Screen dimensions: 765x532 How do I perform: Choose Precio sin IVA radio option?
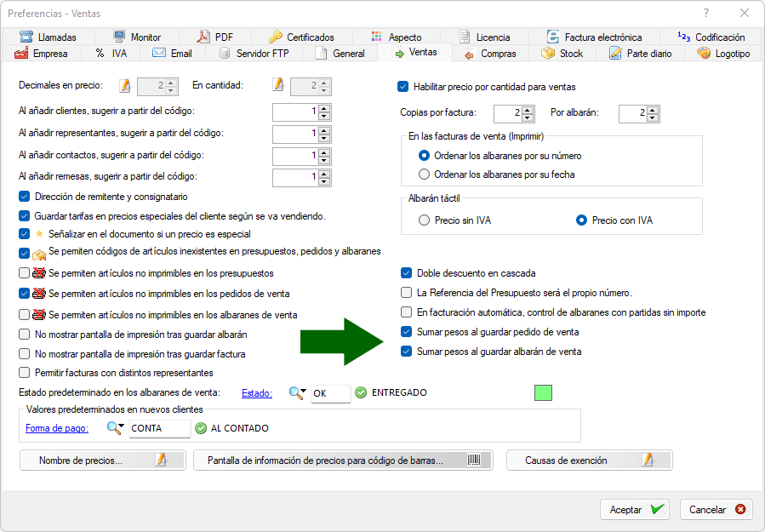point(425,220)
